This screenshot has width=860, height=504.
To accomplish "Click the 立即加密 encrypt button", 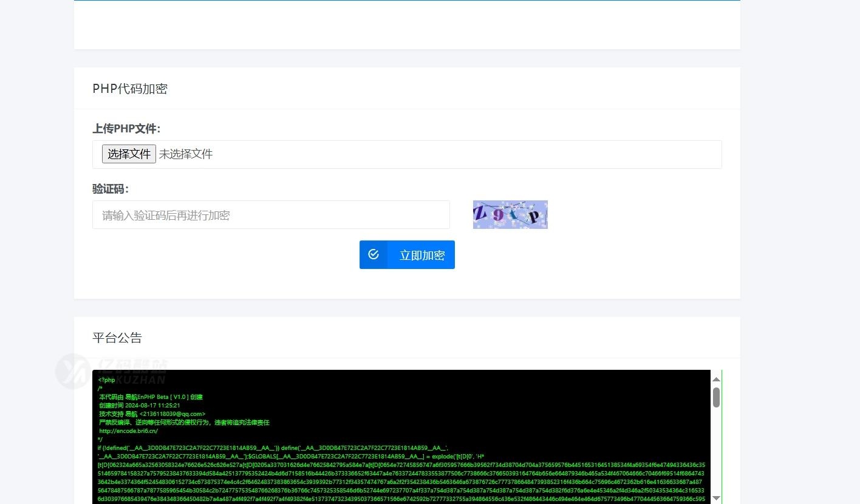I will [x=407, y=255].
